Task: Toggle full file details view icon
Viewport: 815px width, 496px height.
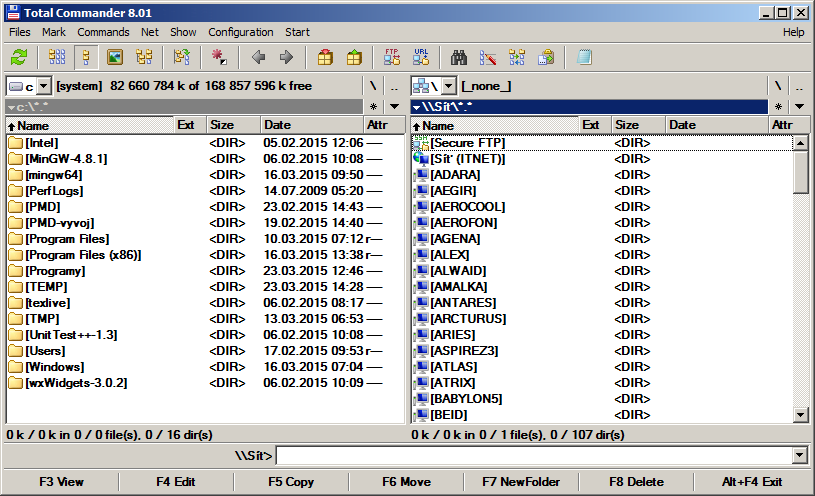Action: pyautogui.click(x=86, y=57)
